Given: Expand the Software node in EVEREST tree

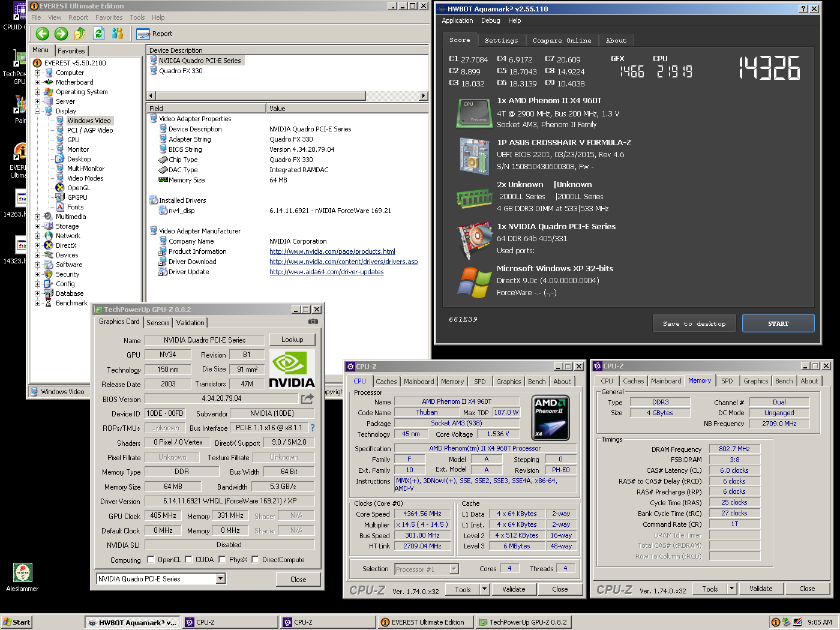Looking at the screenshot, I should click(x=37, y=265).
